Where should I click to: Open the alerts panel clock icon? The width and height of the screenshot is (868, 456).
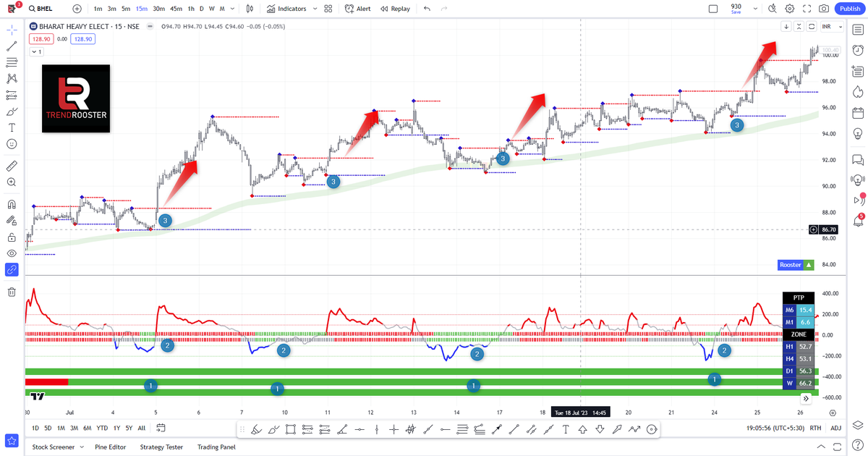point(858,51)
